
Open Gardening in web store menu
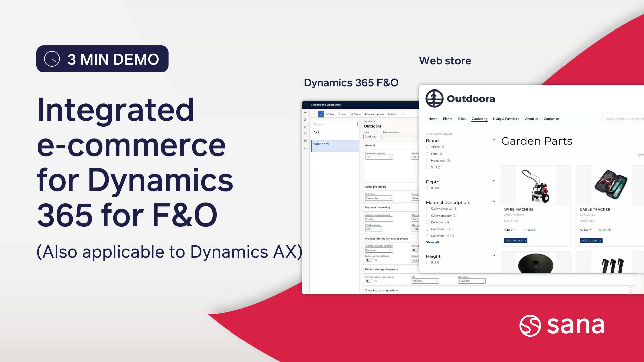[479, 119]
